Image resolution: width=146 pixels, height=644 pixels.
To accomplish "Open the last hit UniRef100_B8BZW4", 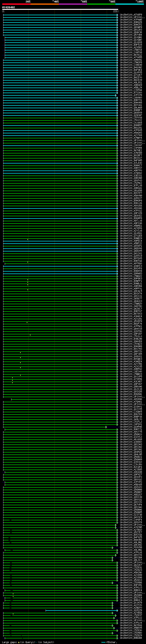I will [x=131, y=638].
